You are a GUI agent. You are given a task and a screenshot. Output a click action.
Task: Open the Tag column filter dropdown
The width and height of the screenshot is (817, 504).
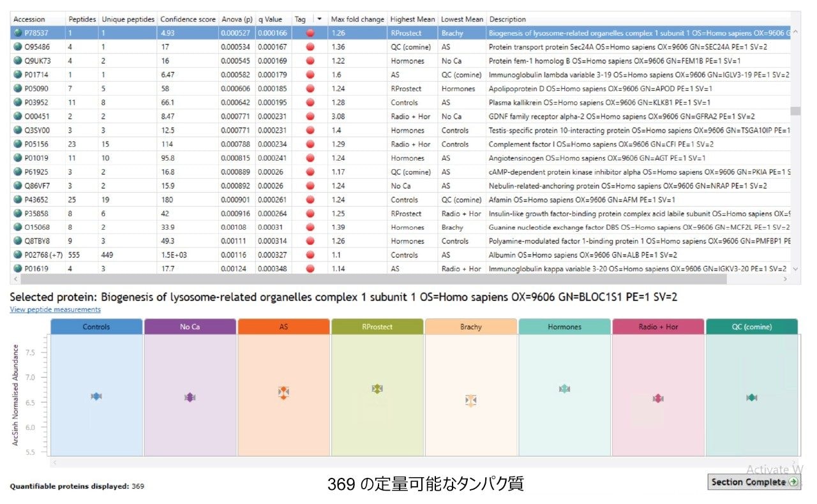[x=319, y=19]
